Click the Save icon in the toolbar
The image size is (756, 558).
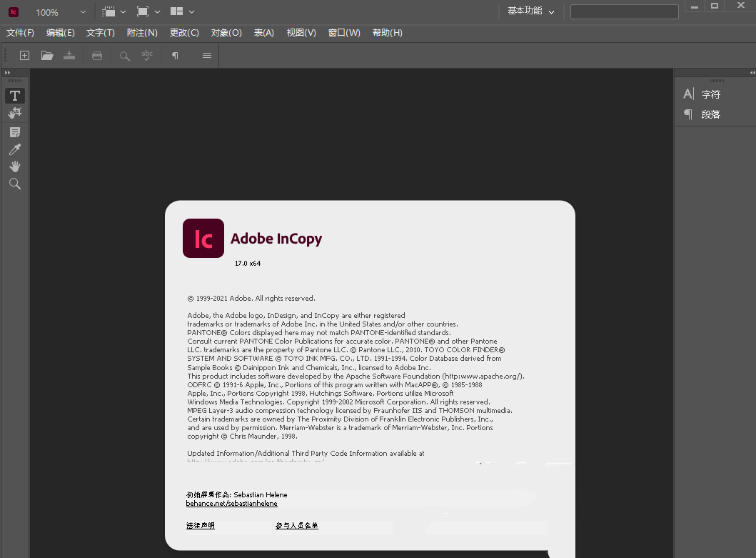(69, 56)
